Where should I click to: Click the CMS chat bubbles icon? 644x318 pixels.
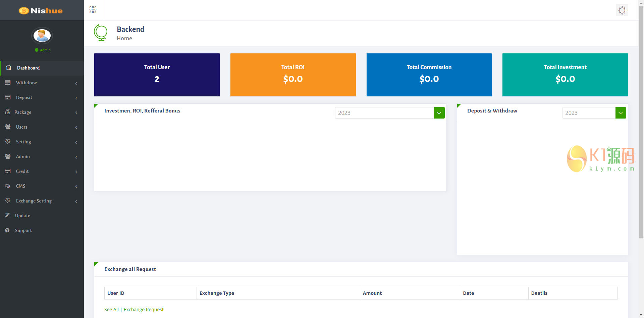pos(8,186)
